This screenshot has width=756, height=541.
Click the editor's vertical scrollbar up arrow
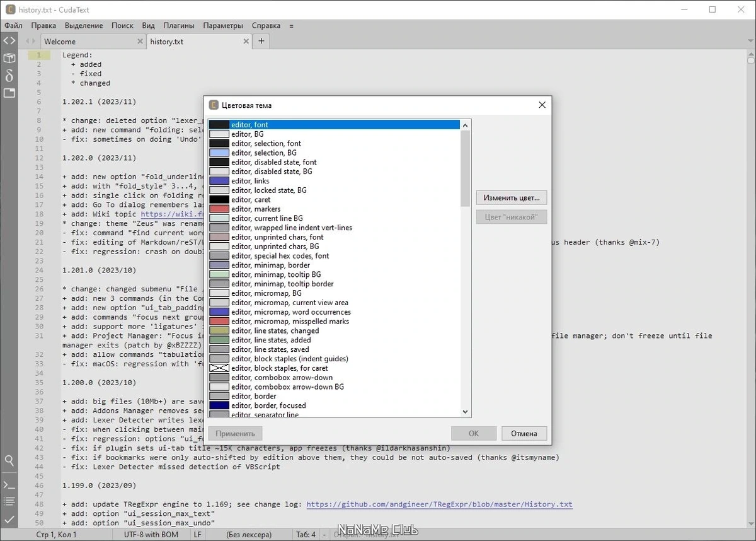coord(751,53)
